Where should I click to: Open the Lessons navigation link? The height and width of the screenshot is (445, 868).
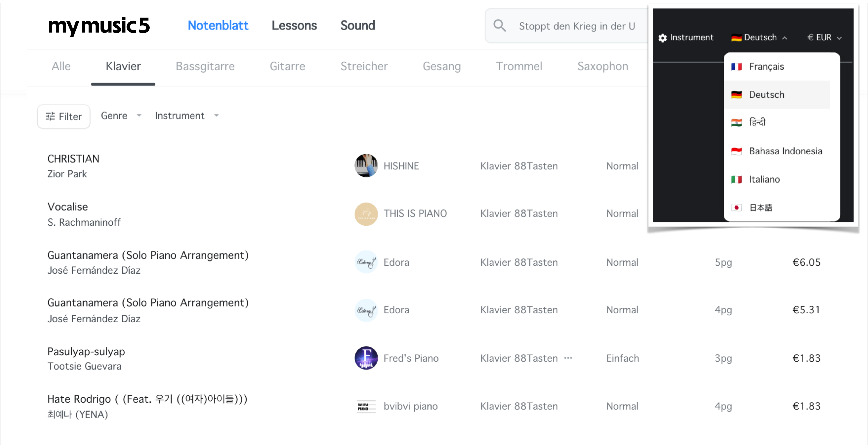coord(294,26)
